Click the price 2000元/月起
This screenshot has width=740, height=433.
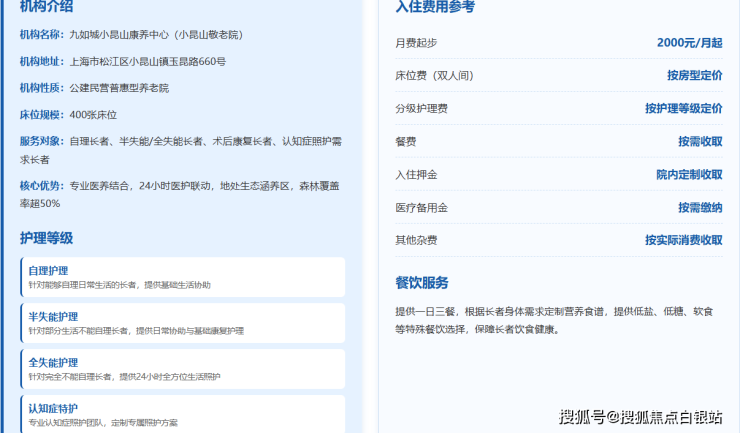point(690,43)
